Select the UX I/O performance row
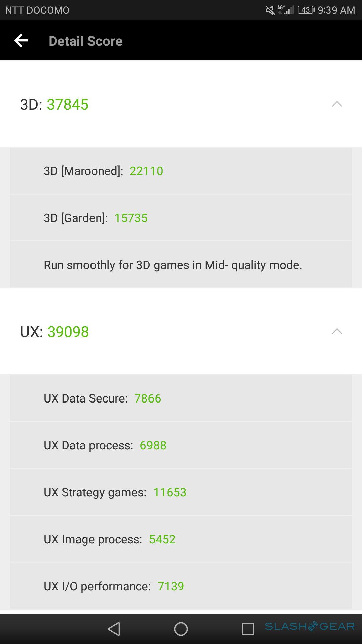 tap(181, 586)
